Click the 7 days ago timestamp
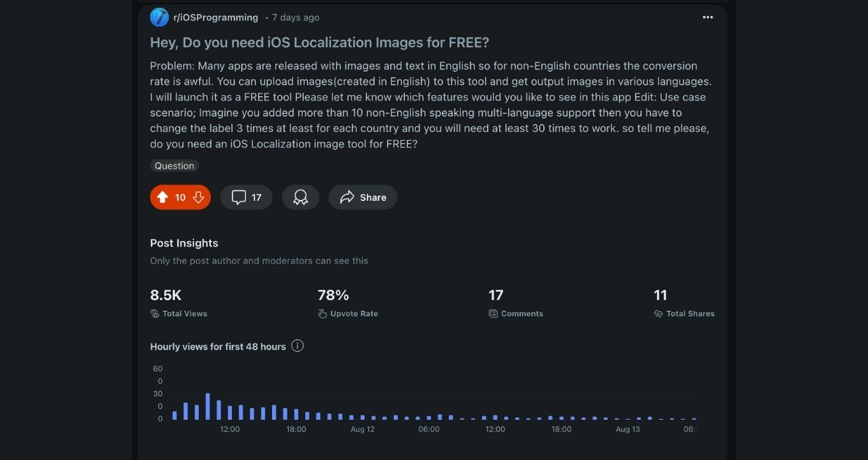The width and height of the screenshot is (868, 460). (x=295, y=17)
